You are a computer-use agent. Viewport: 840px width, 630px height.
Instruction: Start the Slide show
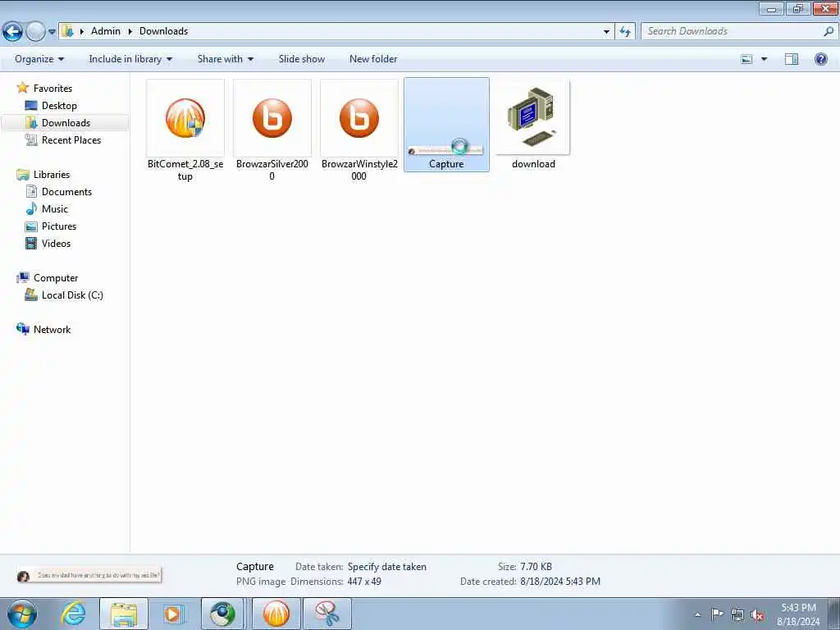[x=301, y=59]
